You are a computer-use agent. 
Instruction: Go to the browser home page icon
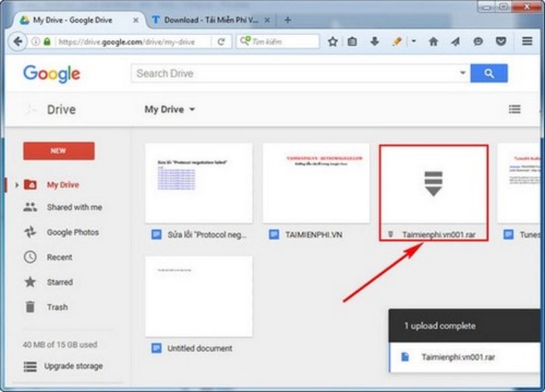pos(433,42)
